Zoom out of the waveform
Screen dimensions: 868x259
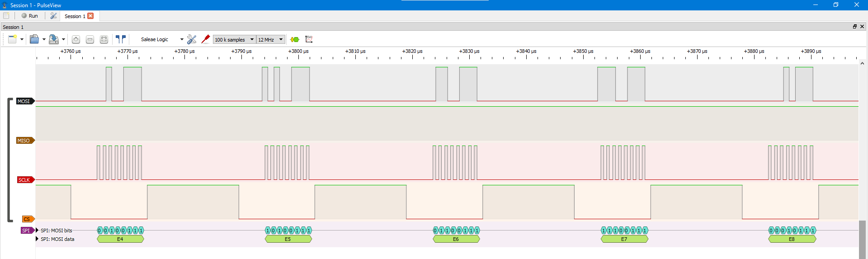click(90, 39)
